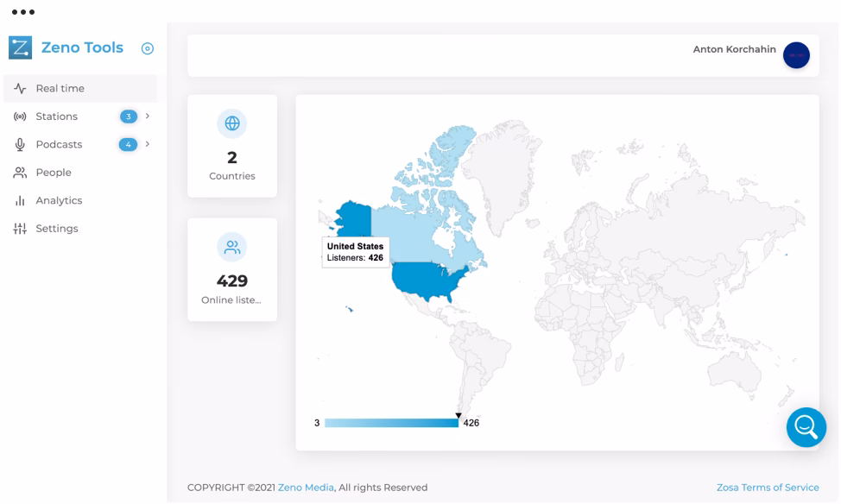Screen dimensions: 841x504
Task: Open the Real time menu item
Action: click(60, 88)
